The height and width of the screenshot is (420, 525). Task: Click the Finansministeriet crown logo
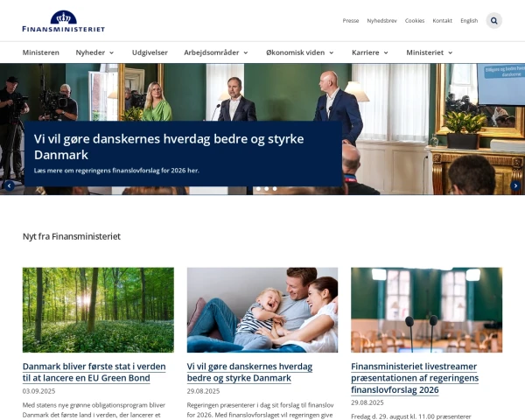(64, 21)
